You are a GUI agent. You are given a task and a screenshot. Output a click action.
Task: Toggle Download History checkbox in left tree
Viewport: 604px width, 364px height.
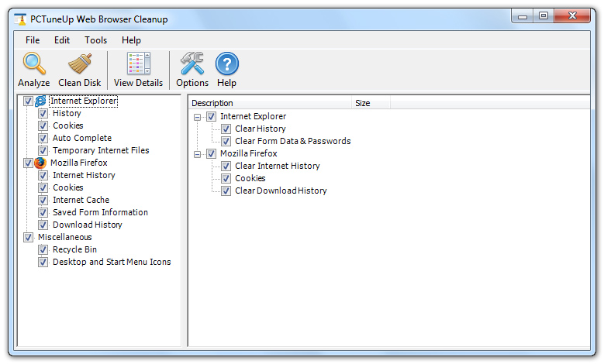click(x=43, y=225)
